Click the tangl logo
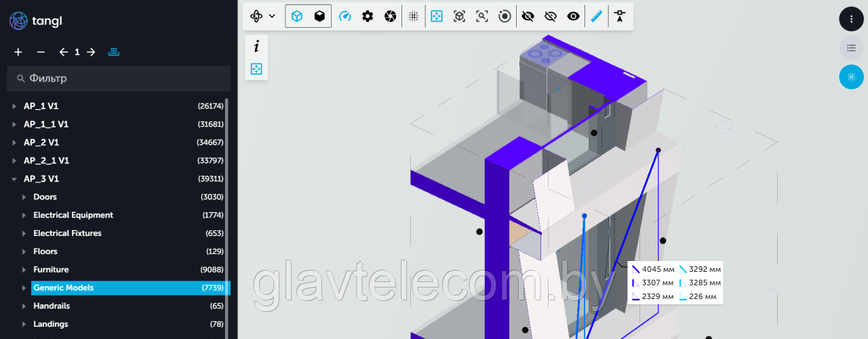Viewport: 868px width, 339px height. click(37, 21)
